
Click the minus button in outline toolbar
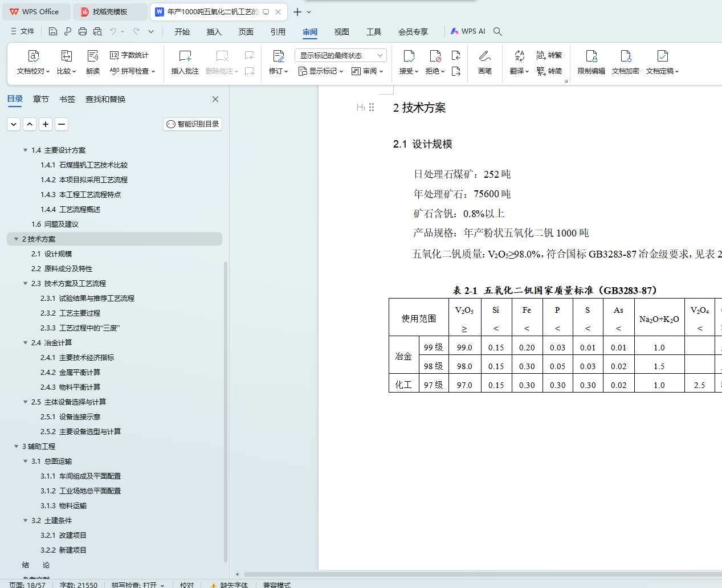pos(62,124)
